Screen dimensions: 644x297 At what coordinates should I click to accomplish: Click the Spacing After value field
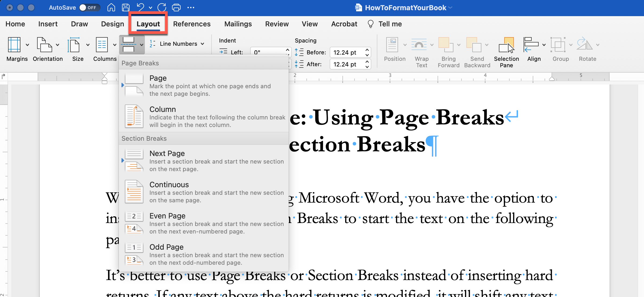[347, 64]
